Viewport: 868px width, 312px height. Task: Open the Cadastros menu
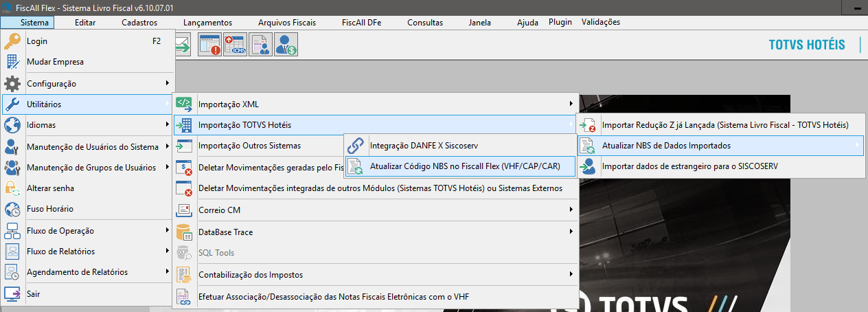[139, 22]
